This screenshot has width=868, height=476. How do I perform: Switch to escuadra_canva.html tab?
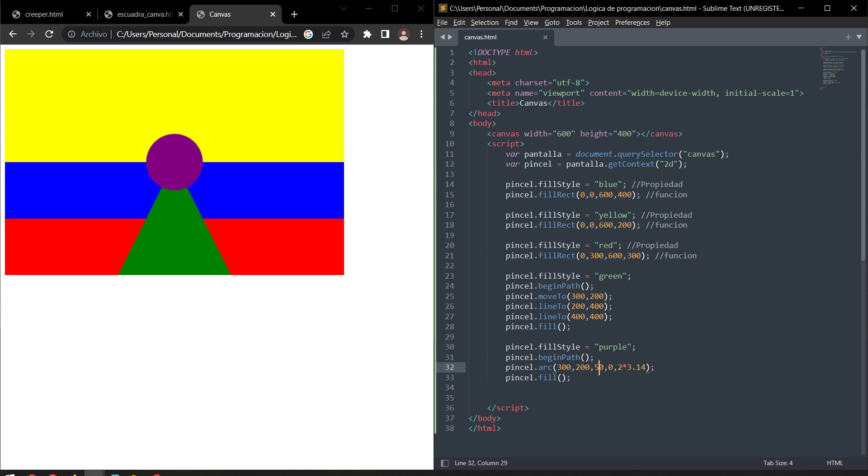(x=145, y=14)
